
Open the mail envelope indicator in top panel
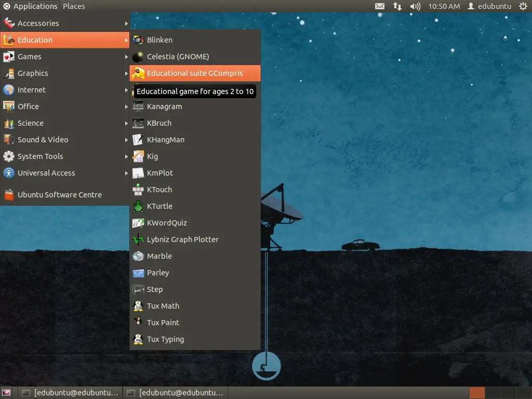[380, 6]
